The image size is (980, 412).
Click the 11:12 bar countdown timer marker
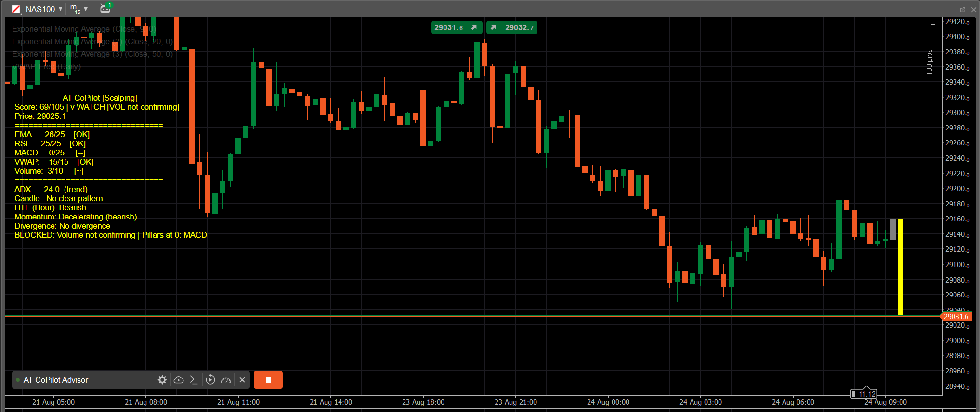click(864, 394)
